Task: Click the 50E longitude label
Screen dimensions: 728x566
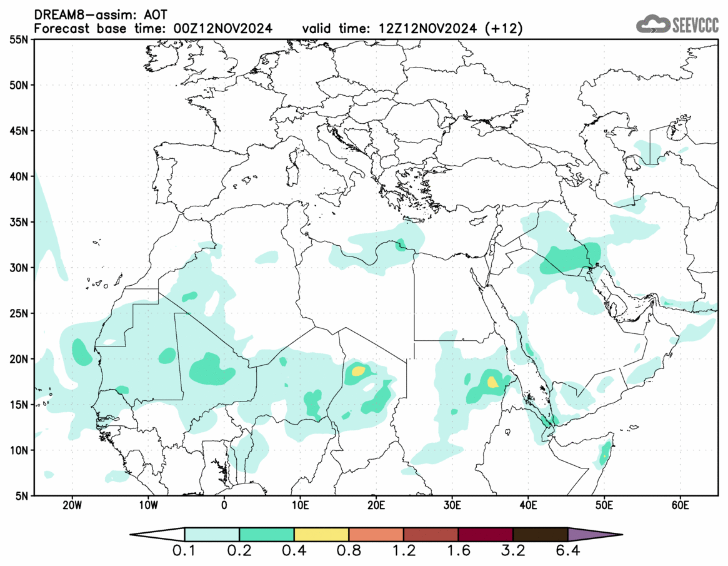Action: tap(604, 505)
